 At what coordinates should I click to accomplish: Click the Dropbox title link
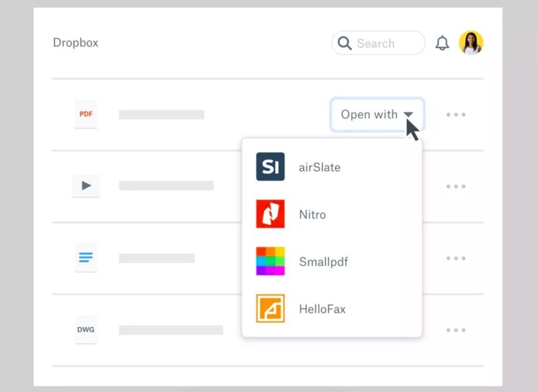click(x=76, y=43)
